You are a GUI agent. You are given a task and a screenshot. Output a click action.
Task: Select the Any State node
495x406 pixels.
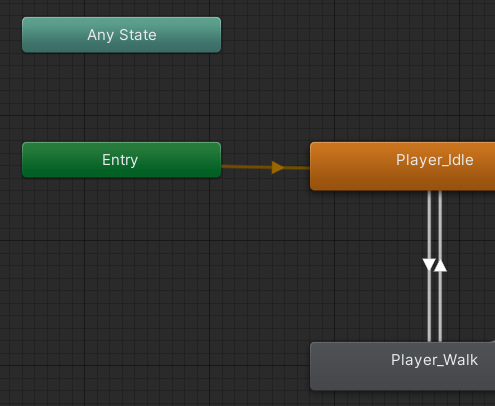pos(121,35)
